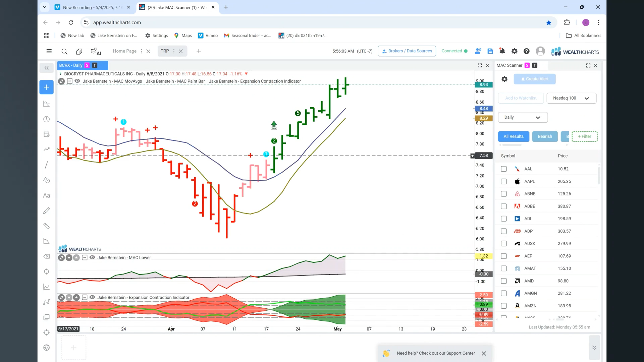644x362 pixels.
Task: Click the refresh sync tool in sidebar
Action: pyautogui.click(x=47, y=271)
